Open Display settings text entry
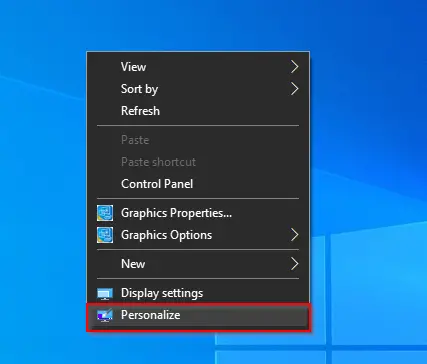 coord(162,293)
